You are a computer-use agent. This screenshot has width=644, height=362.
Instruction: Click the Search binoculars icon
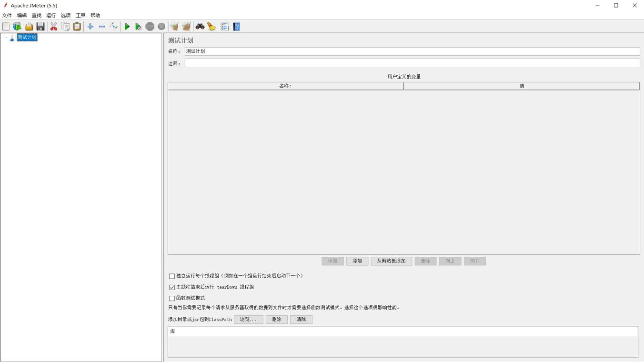pos(200,27)
